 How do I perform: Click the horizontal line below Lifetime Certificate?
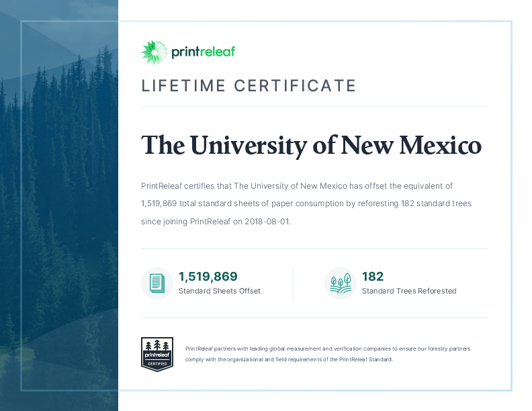click(314, 107)
